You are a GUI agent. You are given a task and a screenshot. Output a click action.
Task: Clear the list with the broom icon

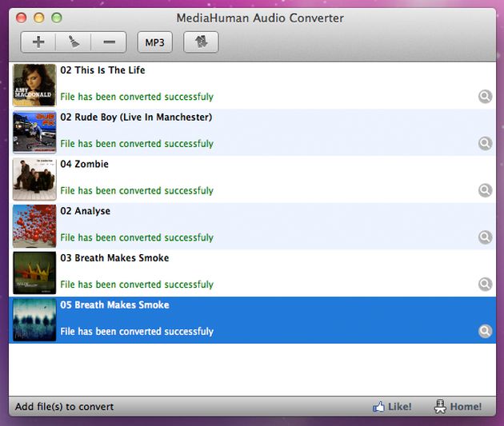pos(74,42)
